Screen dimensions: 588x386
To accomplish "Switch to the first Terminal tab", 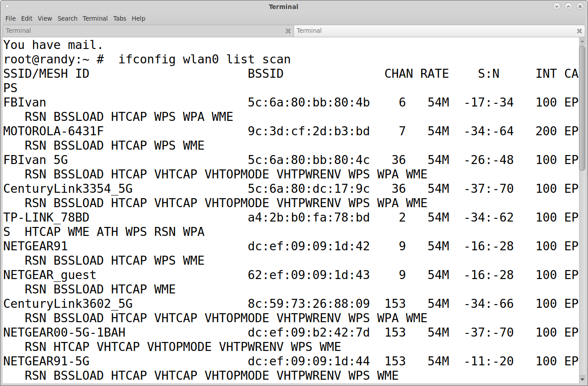I will pyautogui.click(x=144, y=31).
